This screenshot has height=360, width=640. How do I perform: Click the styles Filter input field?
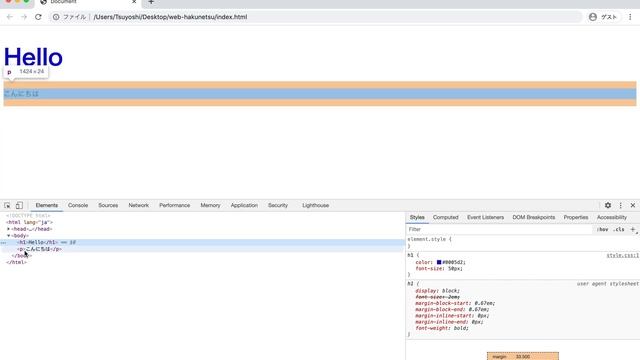499,229
